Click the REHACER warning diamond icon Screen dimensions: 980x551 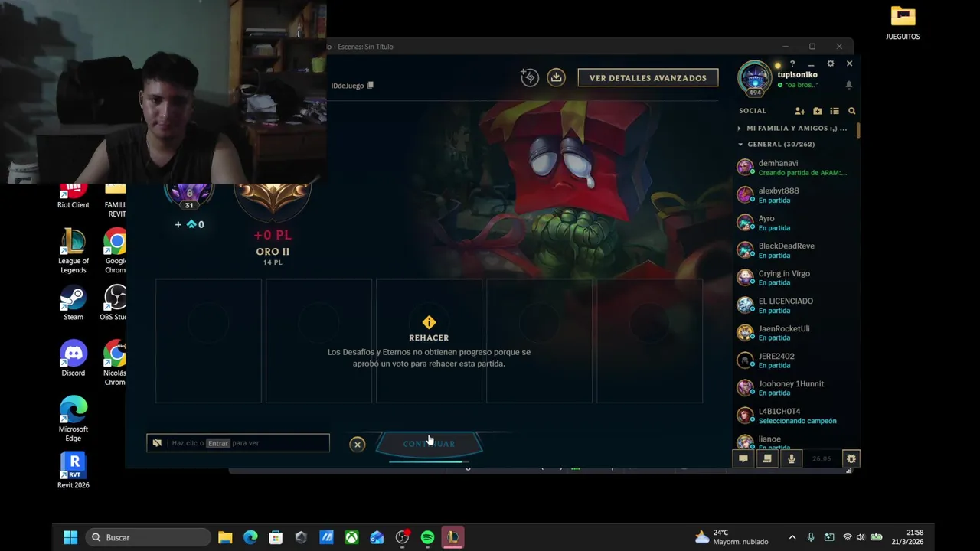pos(429,322)
